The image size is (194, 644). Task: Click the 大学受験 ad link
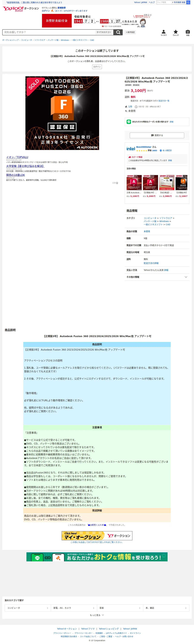tap(26, 166)
